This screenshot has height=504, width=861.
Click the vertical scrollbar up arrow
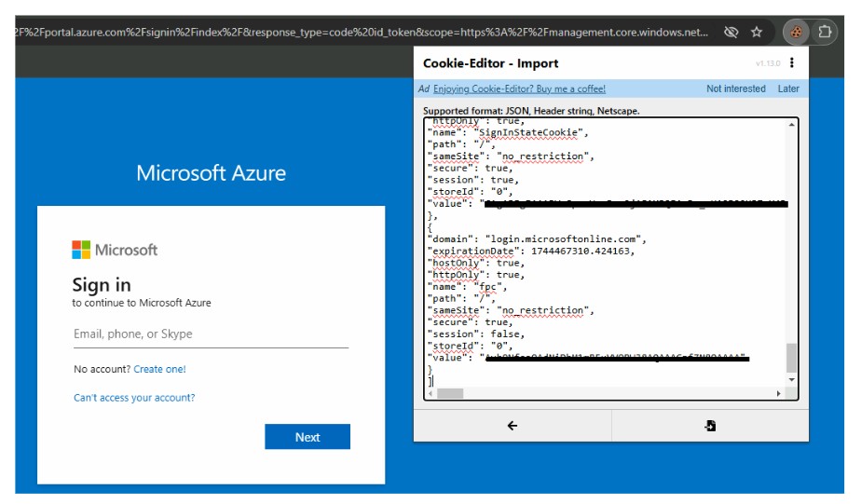792,125
